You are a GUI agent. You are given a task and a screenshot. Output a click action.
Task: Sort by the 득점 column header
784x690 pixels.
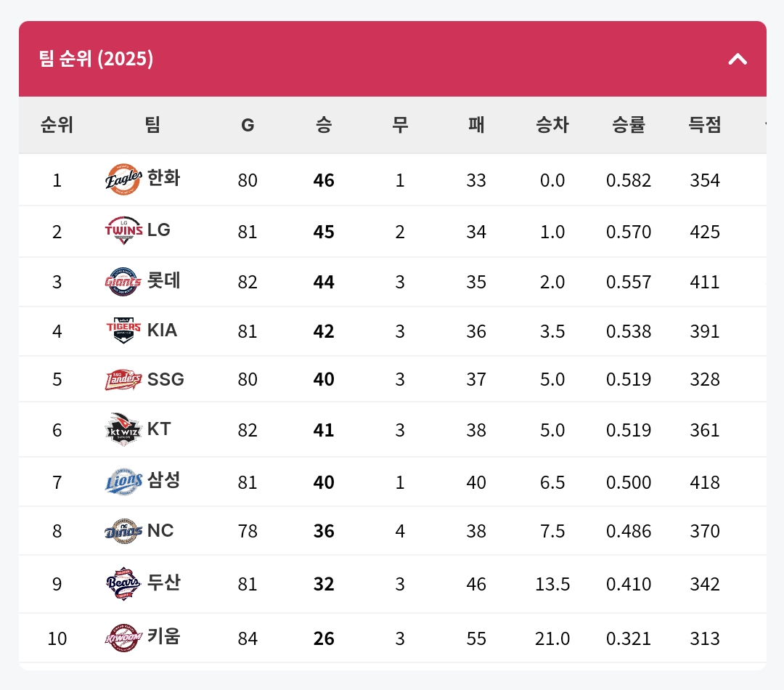[705, 125]
